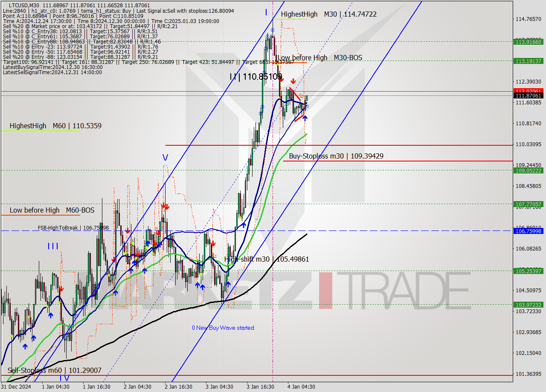Click the green 105.25397 price tag

[x=529, y=271]
